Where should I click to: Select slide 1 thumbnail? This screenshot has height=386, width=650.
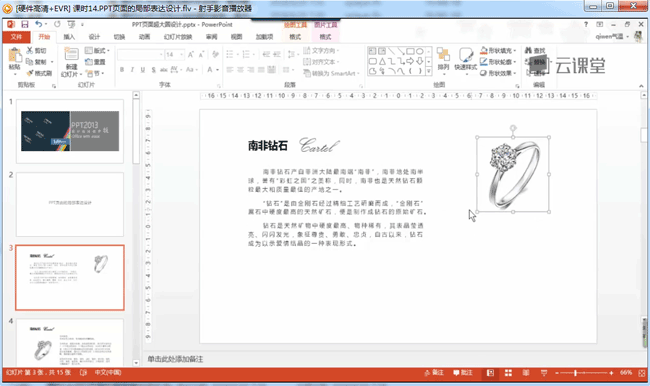pos(70,131)
